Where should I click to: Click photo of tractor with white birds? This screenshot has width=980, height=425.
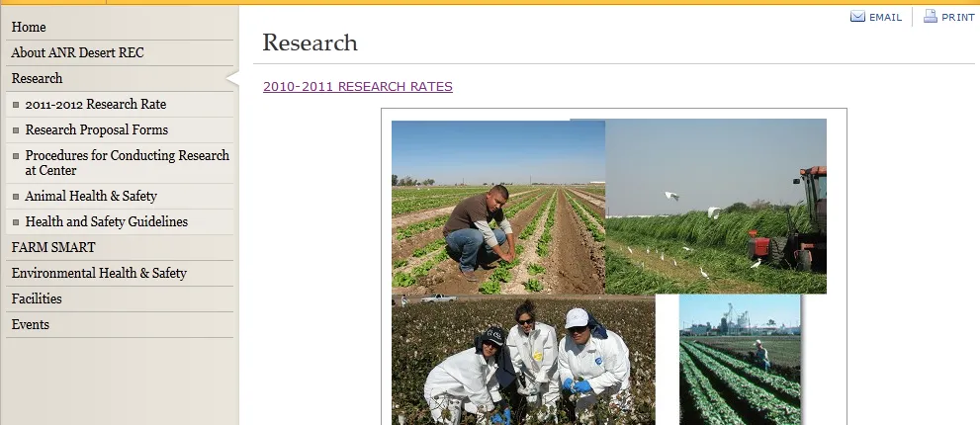(716, 207)
